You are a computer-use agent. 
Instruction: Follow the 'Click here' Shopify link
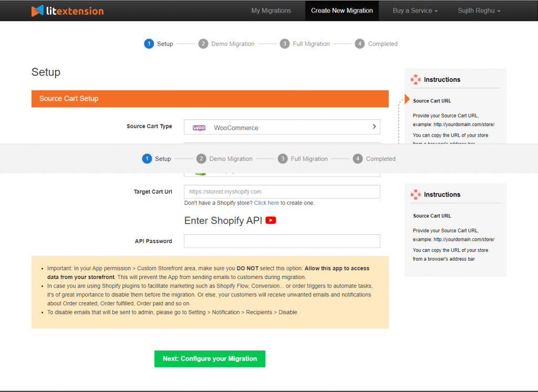coord(266,203)
